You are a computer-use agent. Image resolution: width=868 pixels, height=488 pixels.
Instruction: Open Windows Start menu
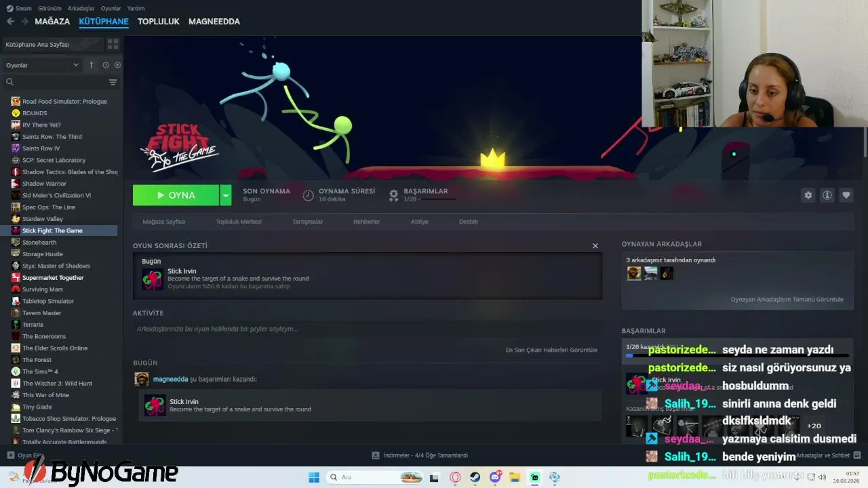coord(314,477)
